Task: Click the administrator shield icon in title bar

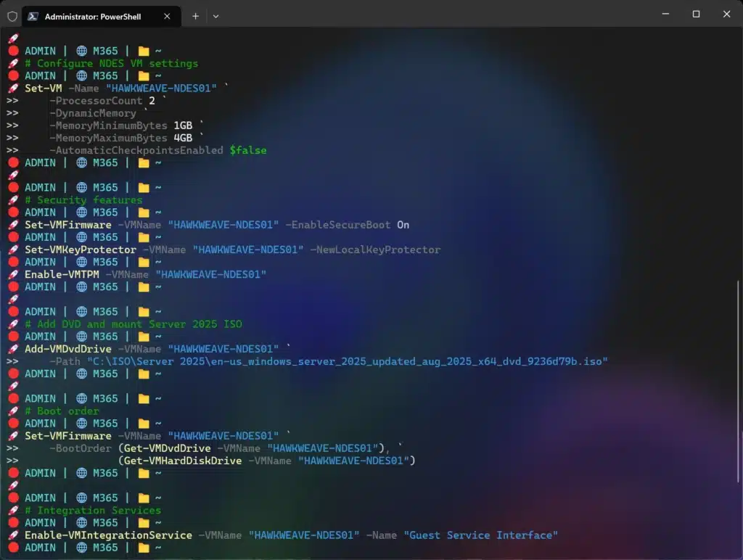Action: 12,15
